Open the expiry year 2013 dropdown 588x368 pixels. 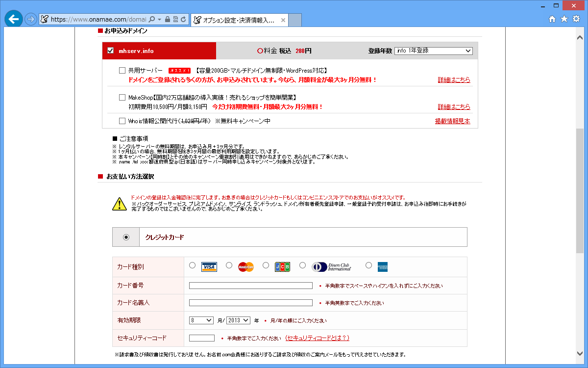[238, 320]
